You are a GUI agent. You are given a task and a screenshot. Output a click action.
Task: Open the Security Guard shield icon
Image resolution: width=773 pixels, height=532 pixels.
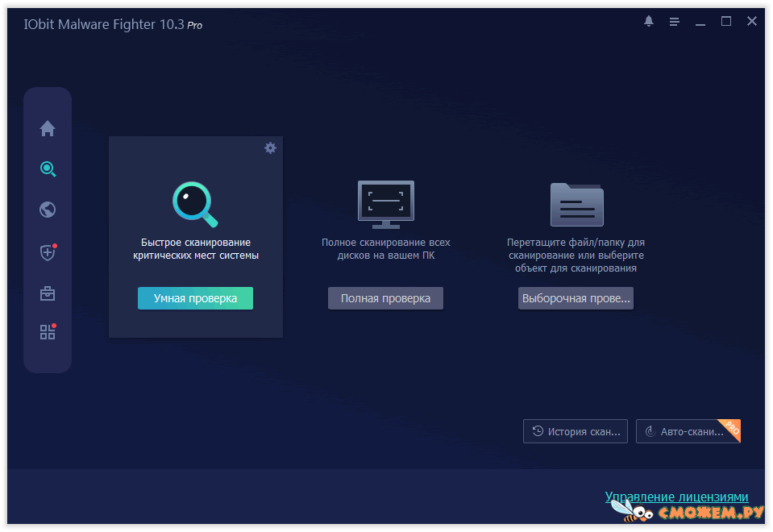(48, 252)
